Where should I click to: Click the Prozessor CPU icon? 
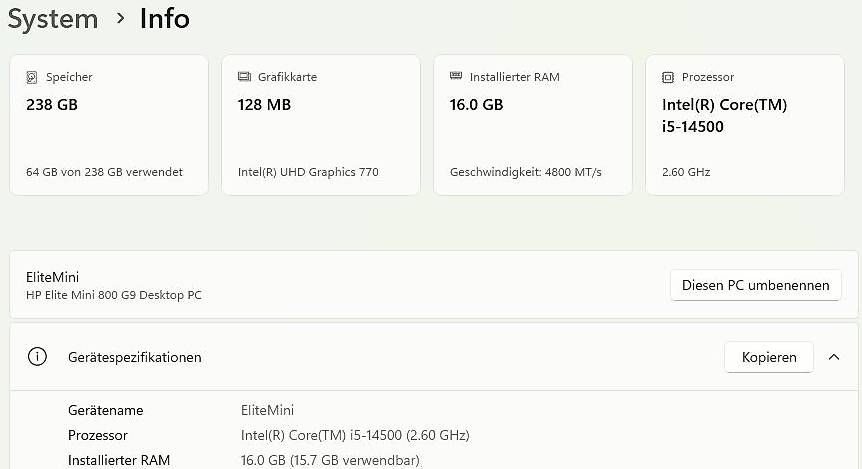click(x=668, y=78)
